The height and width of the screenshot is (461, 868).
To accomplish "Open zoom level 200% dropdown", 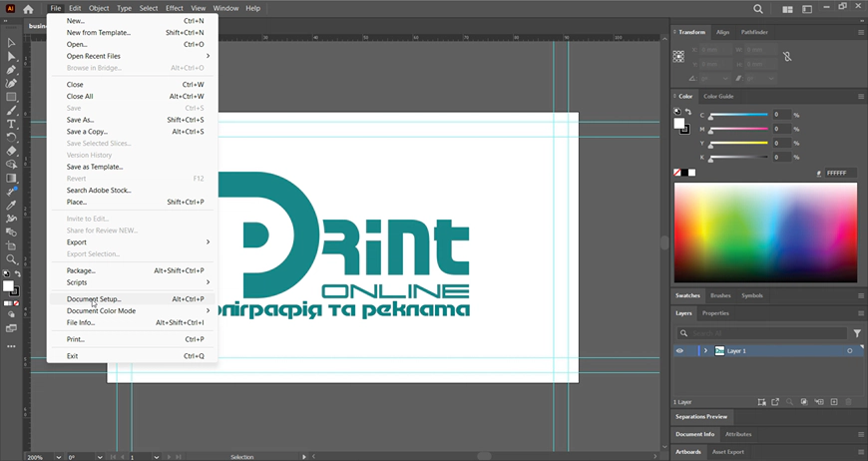I will (58, 457).
